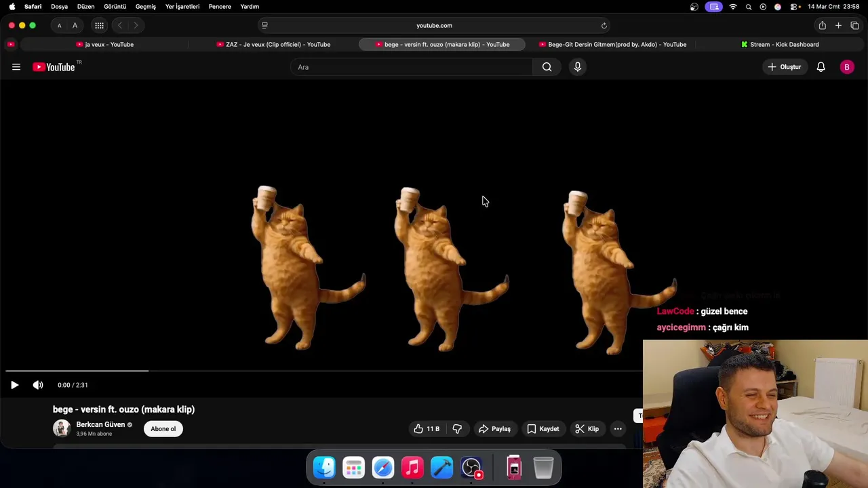Switch to 'Bege-Git Dersin Gitmem' tab

point(612,45)
